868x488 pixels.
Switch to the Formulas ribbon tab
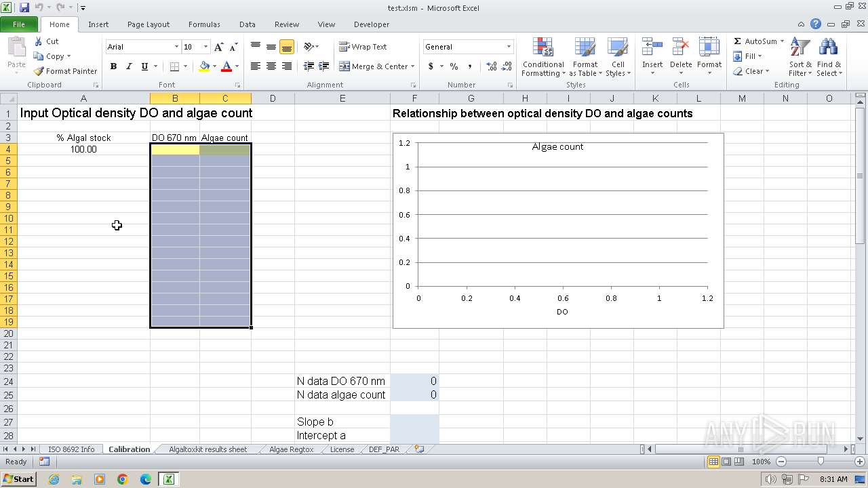(x=204, y=24)
